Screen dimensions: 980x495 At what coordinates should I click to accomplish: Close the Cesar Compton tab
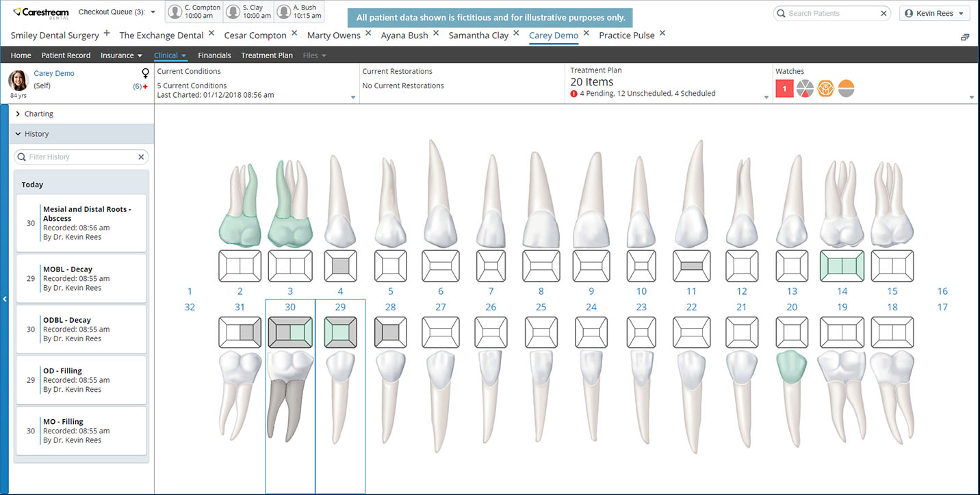point(294,34)
